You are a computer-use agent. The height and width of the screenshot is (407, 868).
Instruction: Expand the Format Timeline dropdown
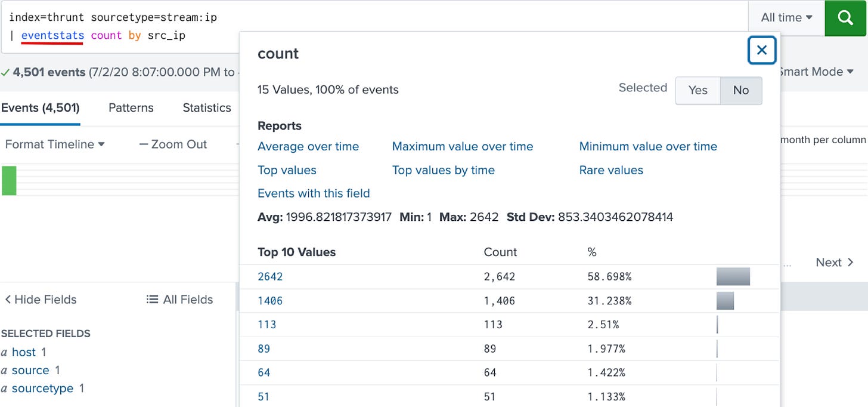click(55, 144)
